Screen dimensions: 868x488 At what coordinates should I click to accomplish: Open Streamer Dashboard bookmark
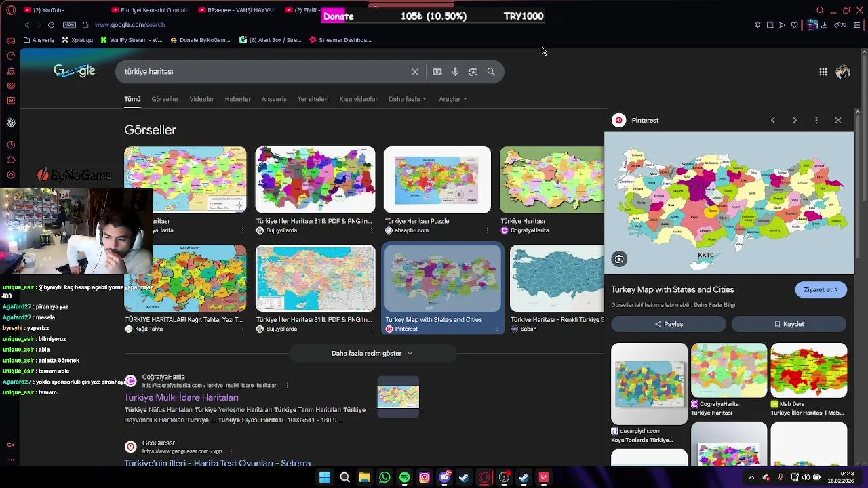click(340, 40)
